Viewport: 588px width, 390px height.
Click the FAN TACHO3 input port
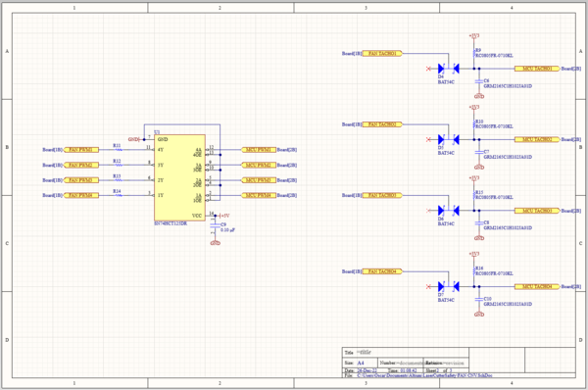click(382, 195)
